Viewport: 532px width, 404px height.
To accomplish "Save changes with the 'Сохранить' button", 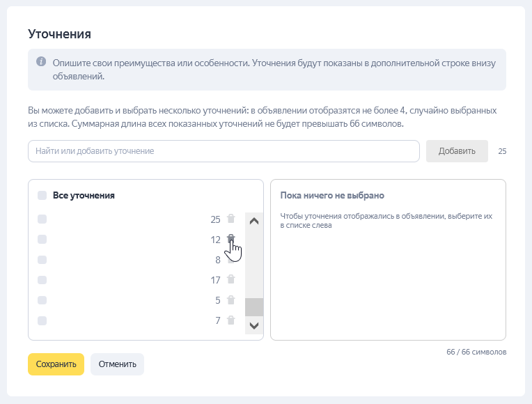I will pyautogui.click(x=56, y=364).
